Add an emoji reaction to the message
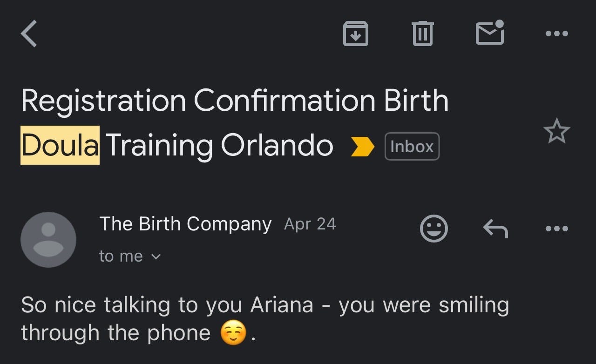This screenshot has height=364, width=596. click(434, 228)
